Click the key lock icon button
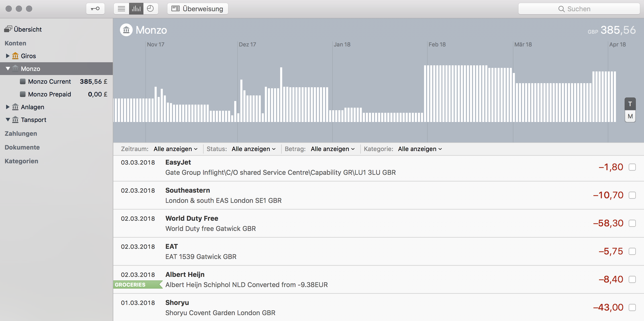Viewport: 644px width, 321px height. [95, 9]
